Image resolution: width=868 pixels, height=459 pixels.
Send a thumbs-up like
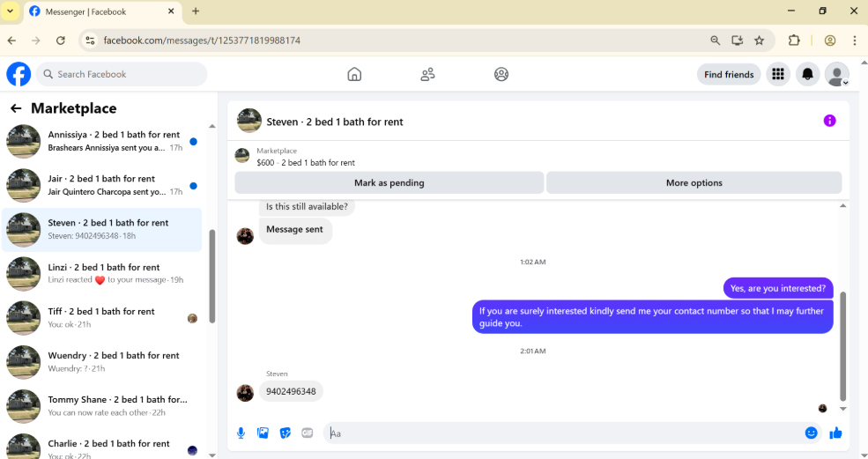click(x=835, y=433)
